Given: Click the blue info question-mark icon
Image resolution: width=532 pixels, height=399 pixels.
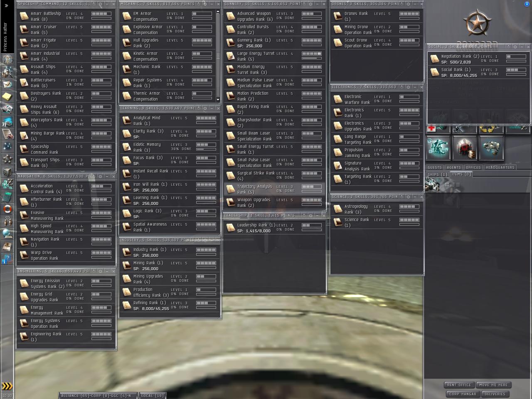Looking at the screenshot, I should pyautogui.click(x=7, y=260).
